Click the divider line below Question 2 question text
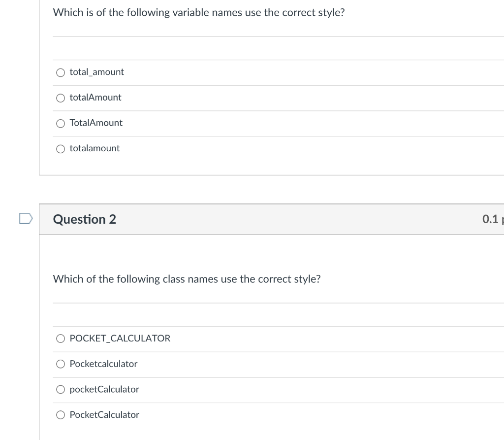Screen dimensions: 504x440 276,302
